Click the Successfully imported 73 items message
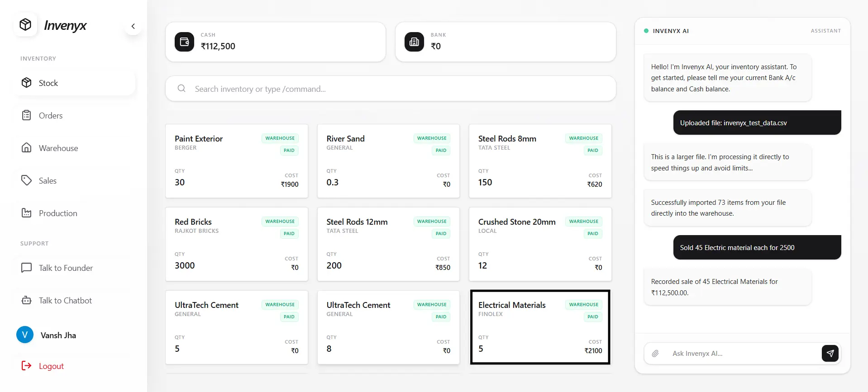Image resolution: width=868 pixels, height=392 pixels. (x=728, y=208)
